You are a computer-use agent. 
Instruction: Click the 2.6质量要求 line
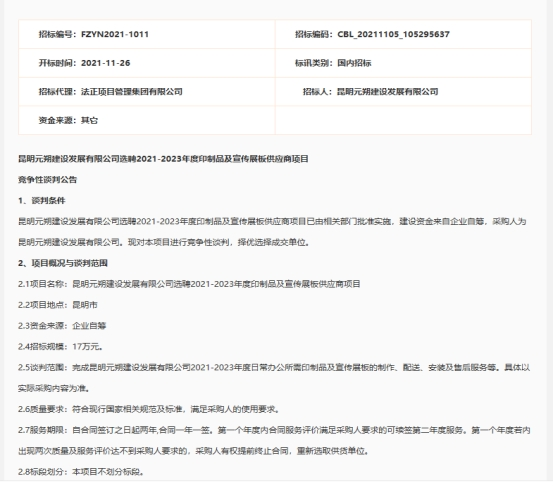coord(149,409)
